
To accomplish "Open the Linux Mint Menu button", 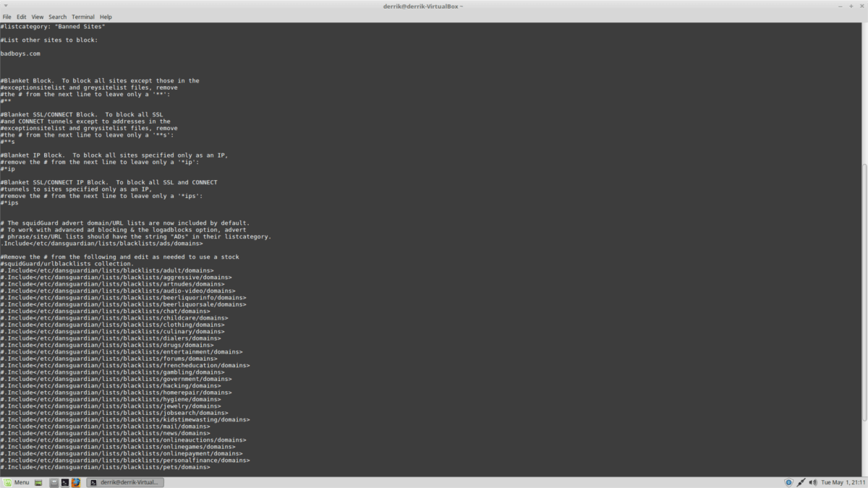I will [16, 482].
